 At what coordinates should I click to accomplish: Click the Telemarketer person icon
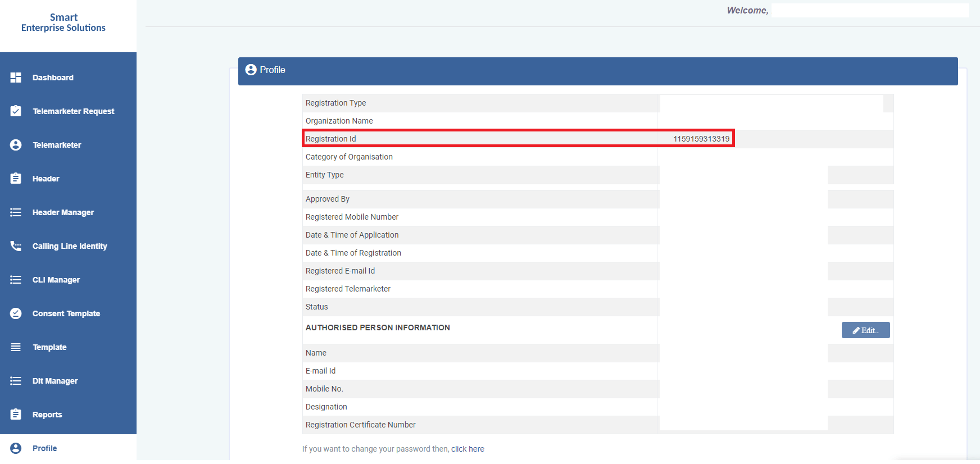point(16,145)
